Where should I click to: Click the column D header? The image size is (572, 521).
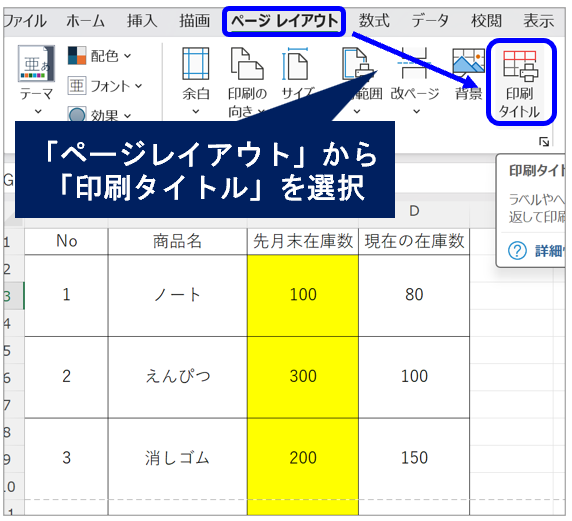(414, 211)
